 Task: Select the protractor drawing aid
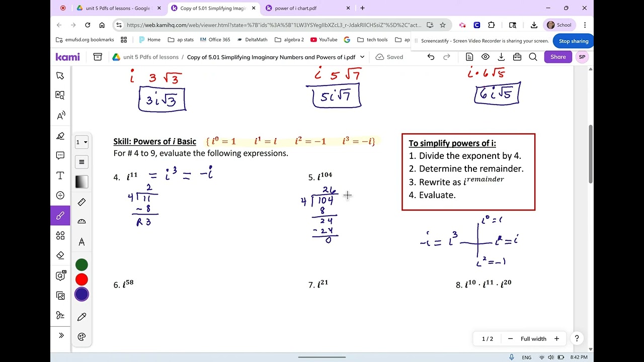(82, 222)
